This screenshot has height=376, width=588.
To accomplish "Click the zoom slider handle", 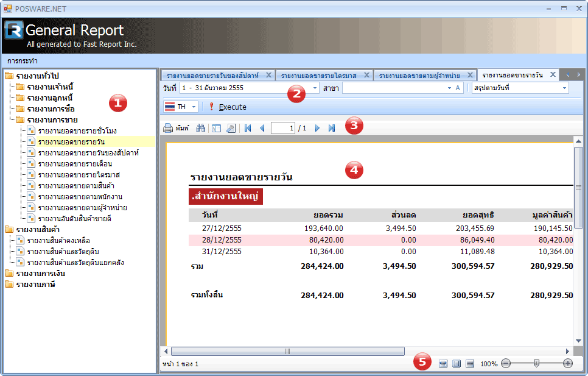I will [x=536, y=363].
